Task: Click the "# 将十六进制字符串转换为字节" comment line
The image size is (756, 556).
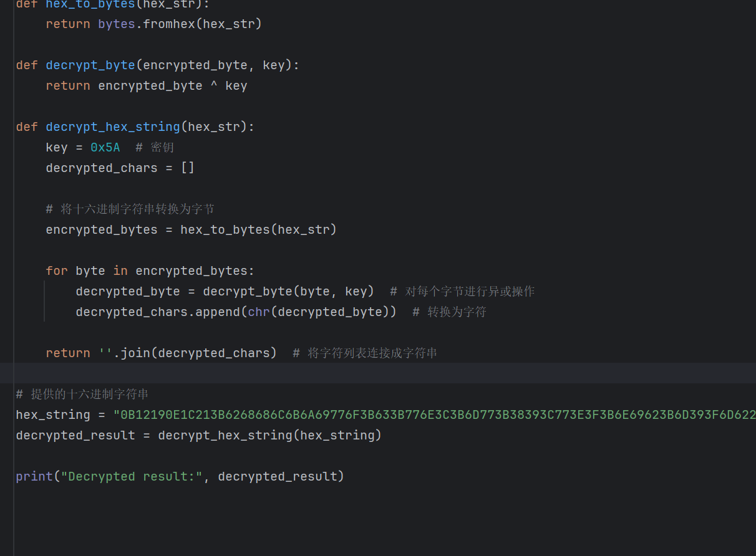Action: click(x=130, y=209)
